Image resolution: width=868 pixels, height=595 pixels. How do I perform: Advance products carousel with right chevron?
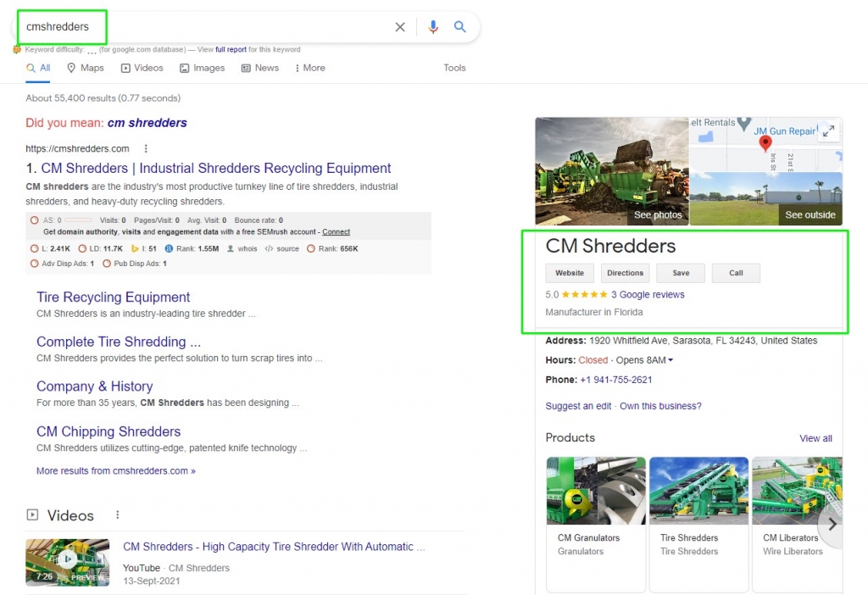pyautogui.click(x=832, y=525)
